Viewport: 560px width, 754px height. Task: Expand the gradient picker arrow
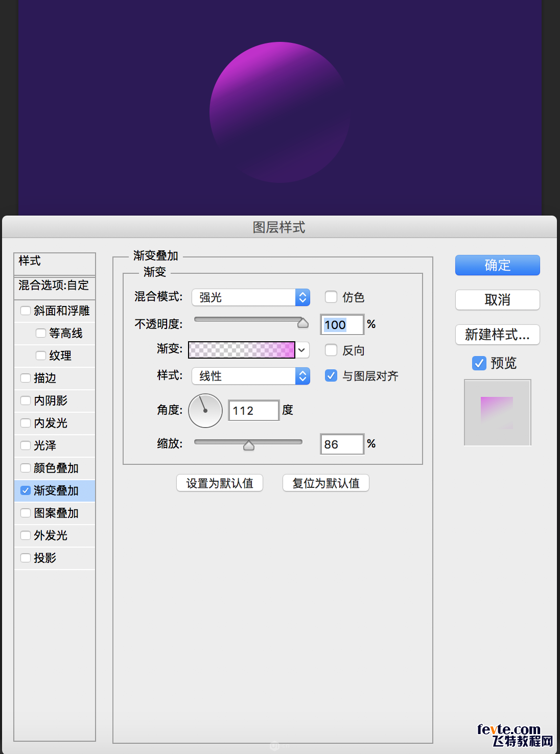(x=302, y=350)
